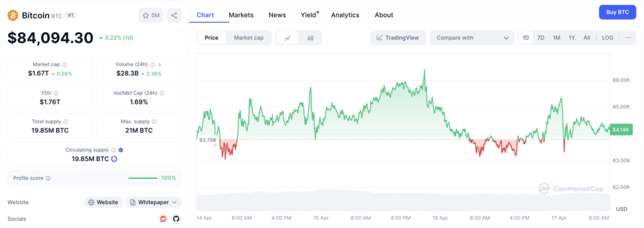The image size is (644, 228).
Task: Select 7D time range
Action: click(x=541, y=37)
